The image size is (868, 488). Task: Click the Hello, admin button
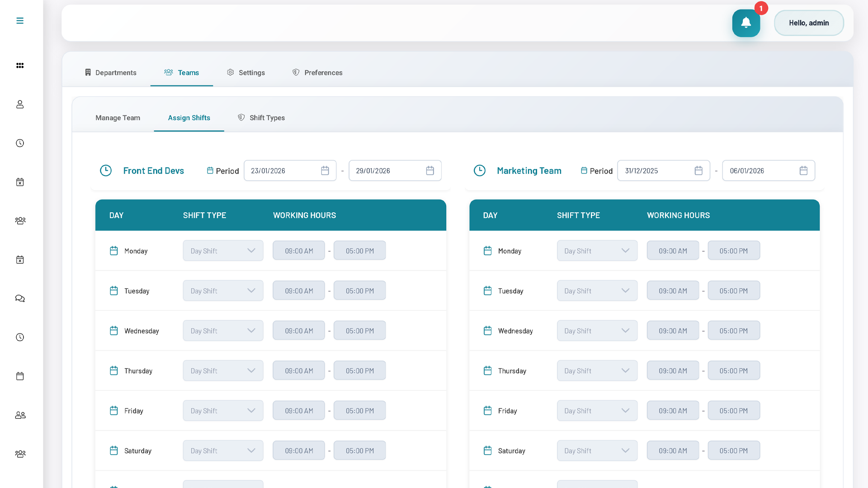(808, 23)
